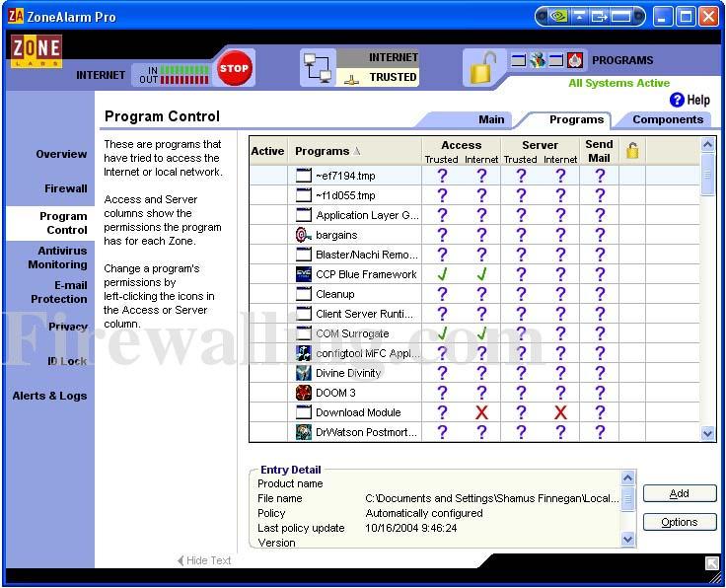726x588 pixels.
Task: Click the red STOP button
Action: point(235,68)
